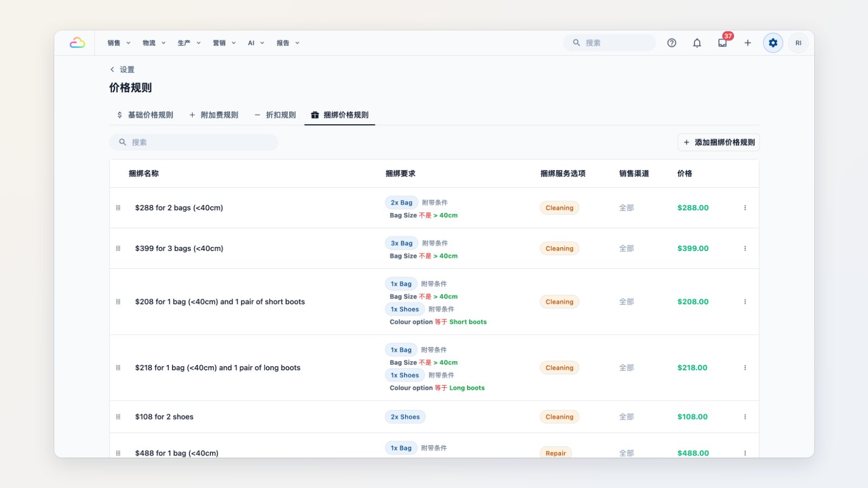This screenshot has width=868, height=488.
Task: Open the help question mark icon
Action: [672, 43]
